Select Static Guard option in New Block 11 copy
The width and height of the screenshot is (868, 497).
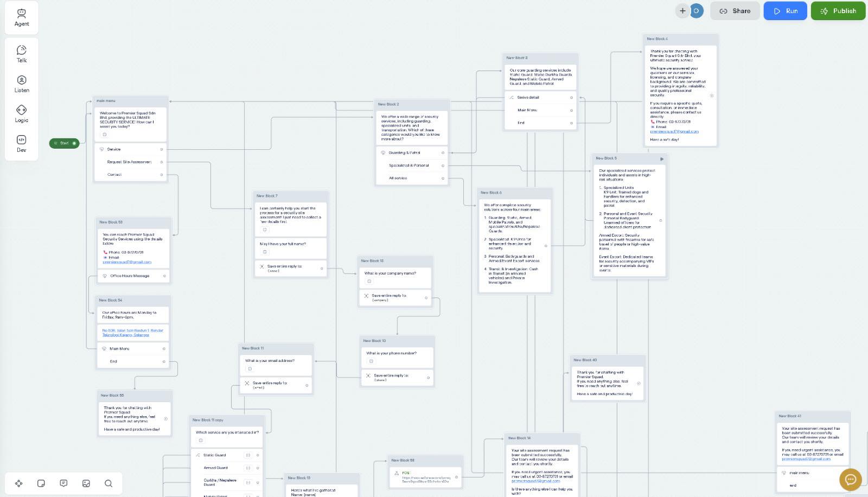pyautogui.click(x=227, y=455)
